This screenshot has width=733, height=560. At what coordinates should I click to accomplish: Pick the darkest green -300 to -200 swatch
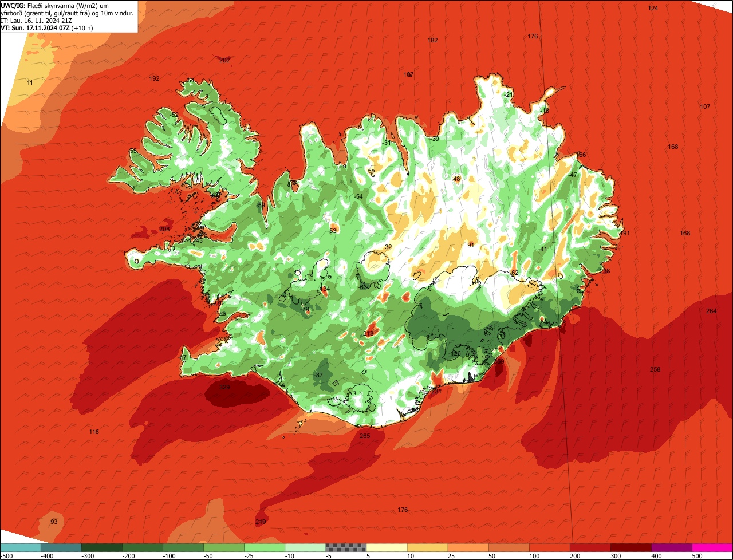102,547
